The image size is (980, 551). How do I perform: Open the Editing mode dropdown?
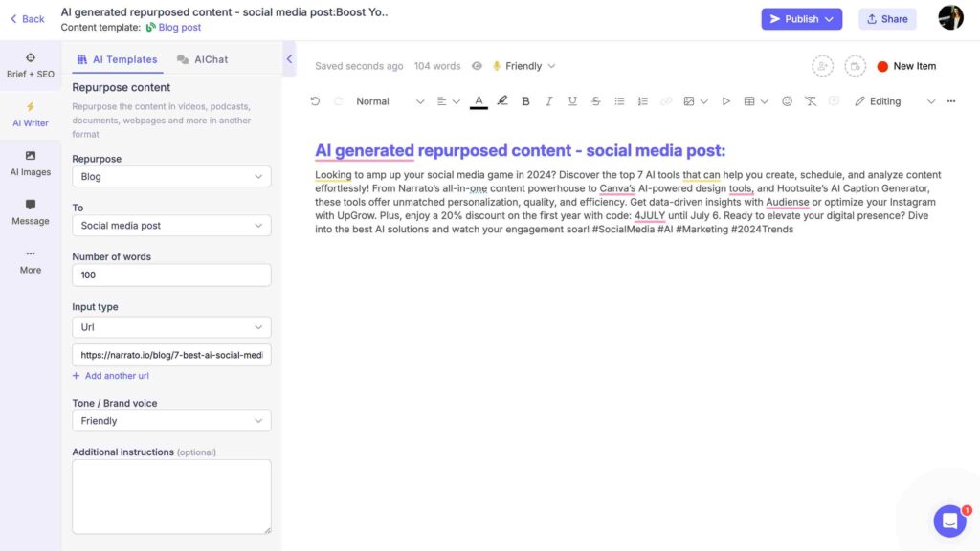click(895, 101)
